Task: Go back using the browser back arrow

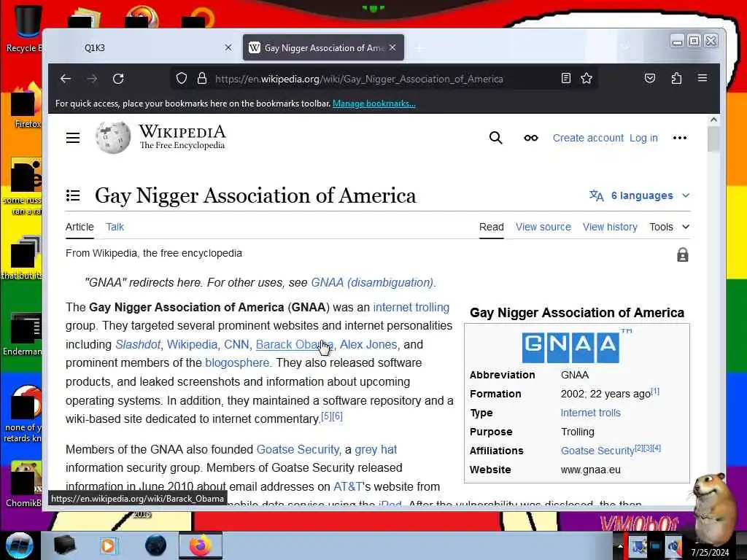Action: point(66,79)
